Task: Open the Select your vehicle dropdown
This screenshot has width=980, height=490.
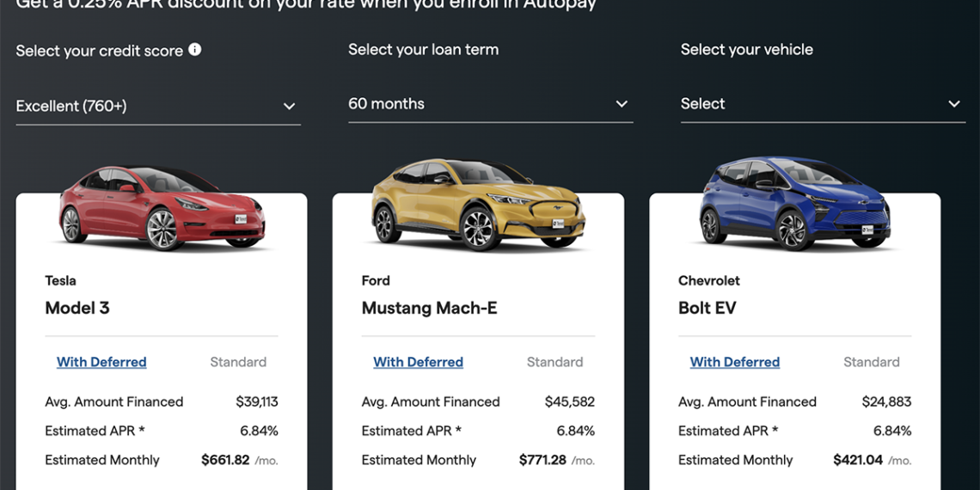Action: click(822, 104)
